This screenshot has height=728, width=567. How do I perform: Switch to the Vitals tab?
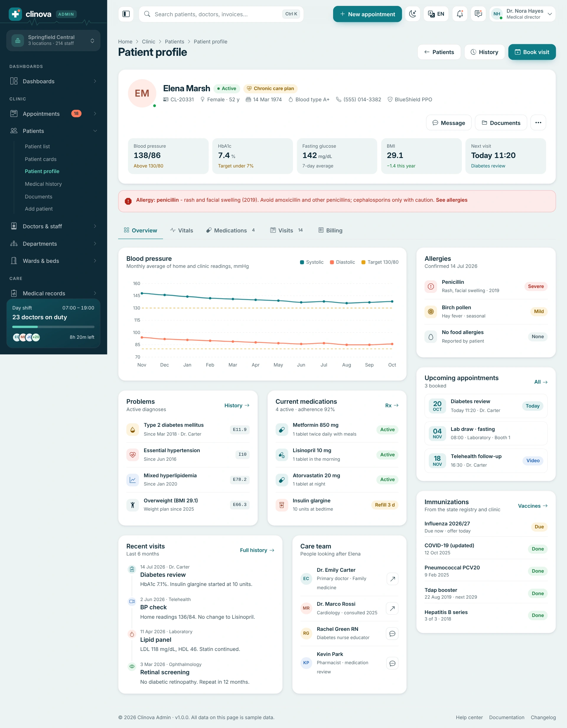[181, 230]
